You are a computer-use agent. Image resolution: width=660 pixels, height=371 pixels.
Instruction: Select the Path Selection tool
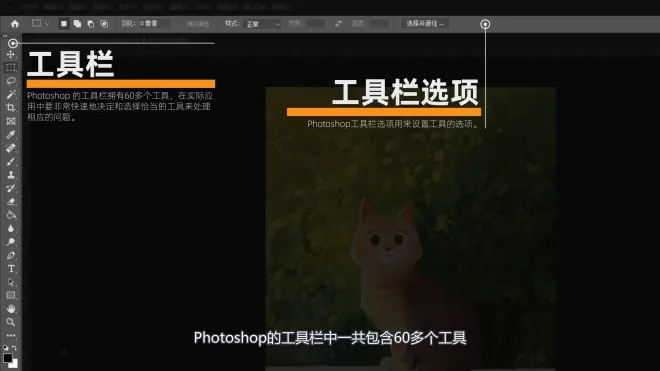coord(11,282)
